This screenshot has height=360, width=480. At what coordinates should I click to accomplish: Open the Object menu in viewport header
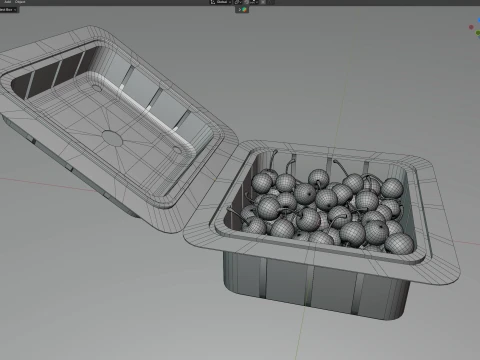(20, 2)
